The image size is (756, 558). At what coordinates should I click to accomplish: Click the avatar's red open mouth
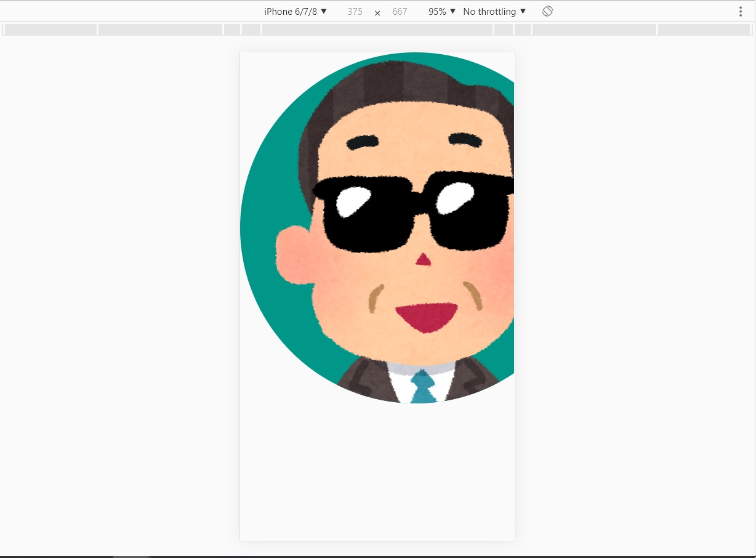(427, 316)
